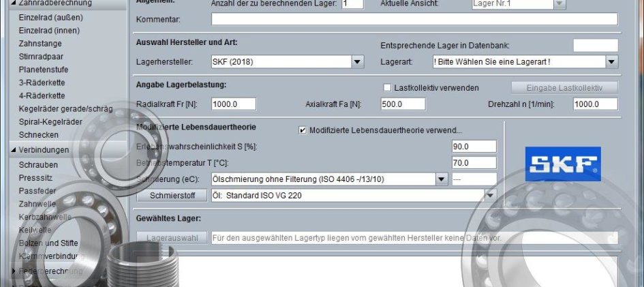Open the Lagerart dropdown
Viewport: 644px width, 287px height.
pyautogui.click(x=611, y=62)
